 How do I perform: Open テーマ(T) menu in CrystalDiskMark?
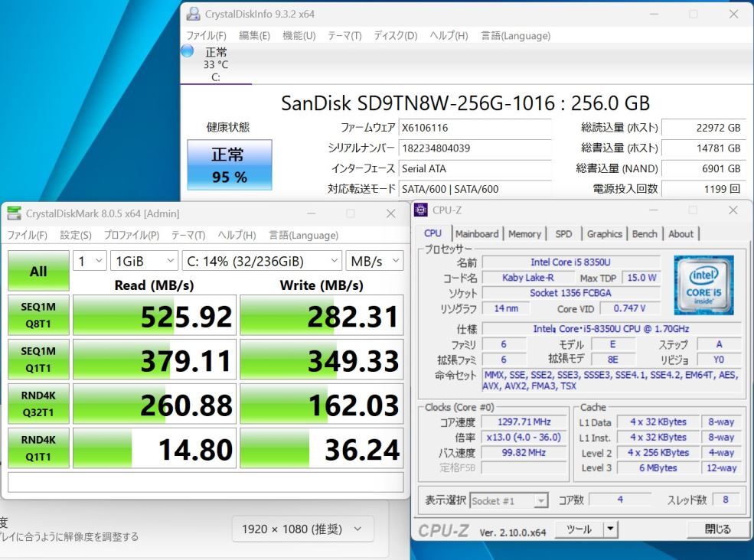tap(188, 235)
